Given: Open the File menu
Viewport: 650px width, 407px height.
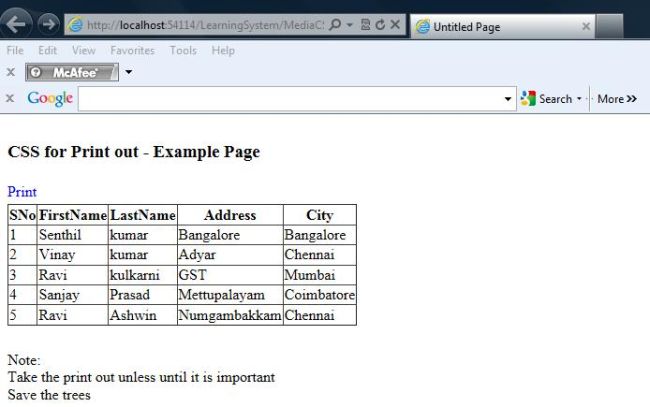Looking at the screenshot, I should 15,51.
